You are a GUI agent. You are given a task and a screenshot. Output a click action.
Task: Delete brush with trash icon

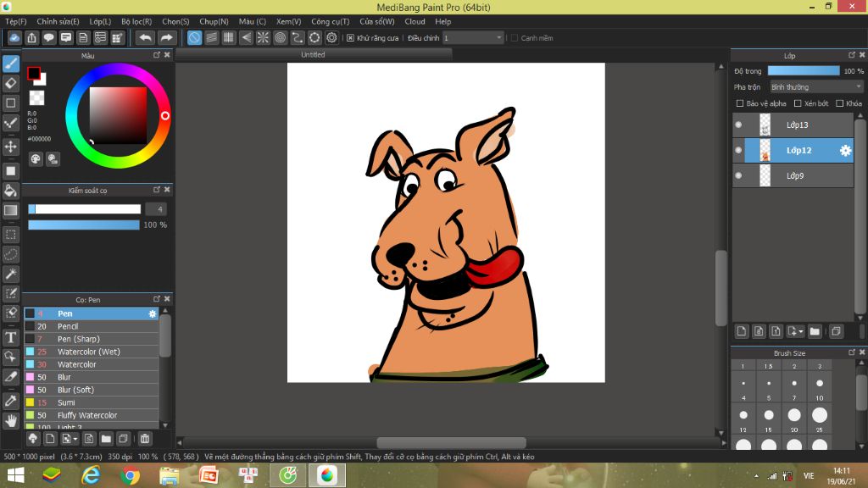(144, 439)
